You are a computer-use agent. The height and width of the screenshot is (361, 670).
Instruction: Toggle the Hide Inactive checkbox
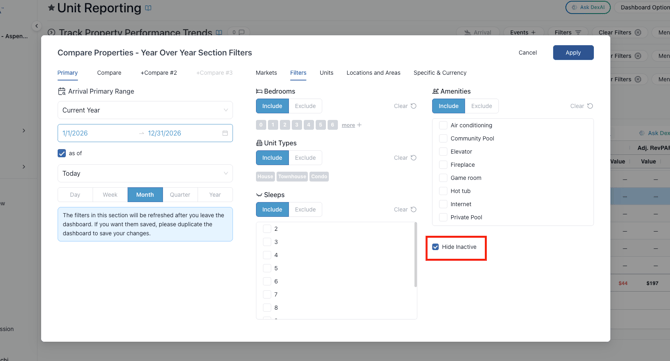[x=435, y=247]
